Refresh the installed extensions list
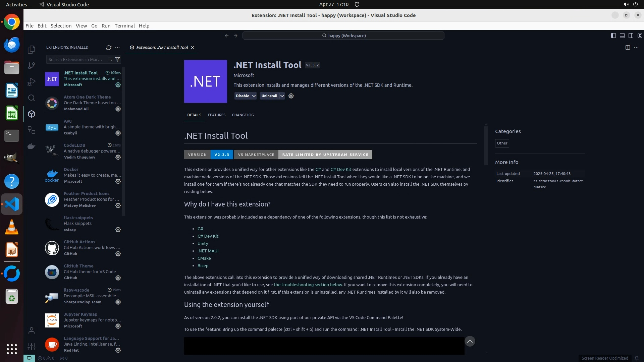 coord(109,48)
